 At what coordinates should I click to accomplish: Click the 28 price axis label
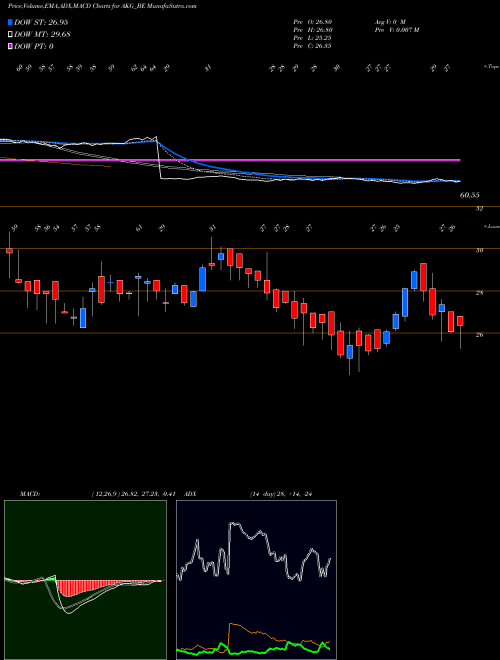[479, 293]
